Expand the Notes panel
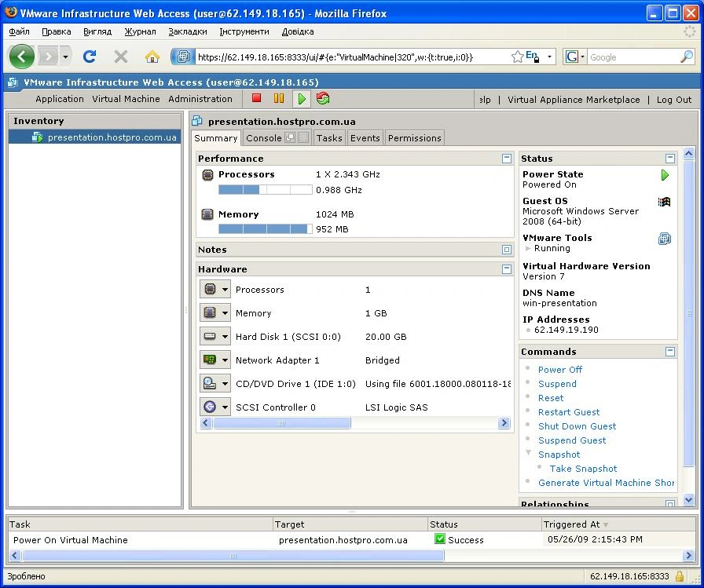 [507, 250]
